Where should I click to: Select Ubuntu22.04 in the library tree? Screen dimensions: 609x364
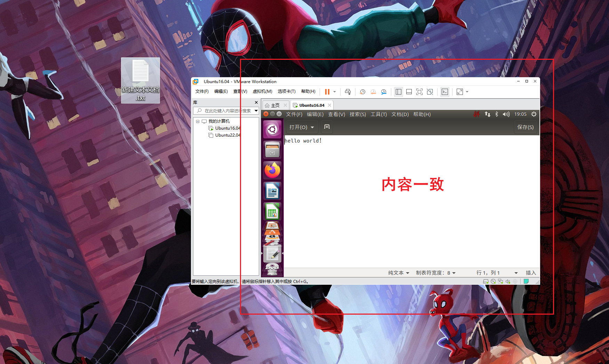pyautogui.click(x=224, y=135)
